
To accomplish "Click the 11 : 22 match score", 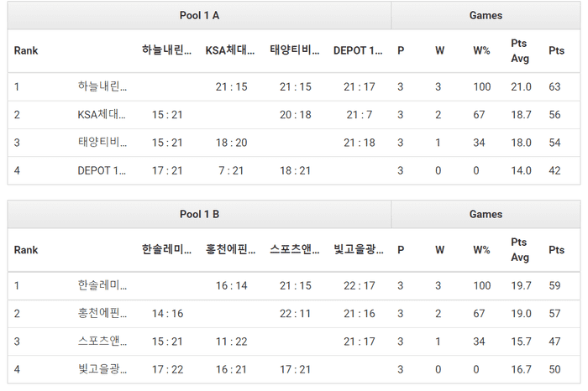I will [231, 342].
